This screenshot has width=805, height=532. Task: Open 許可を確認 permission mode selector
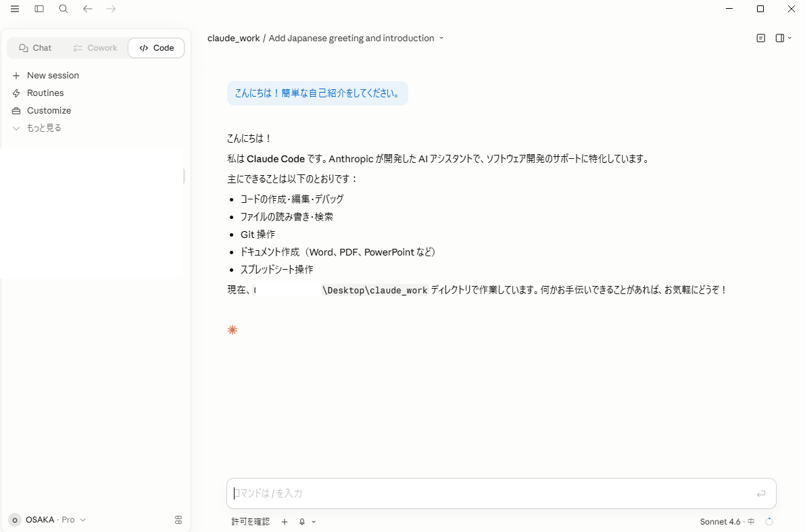pyautogui.click(x=250, y=522)
